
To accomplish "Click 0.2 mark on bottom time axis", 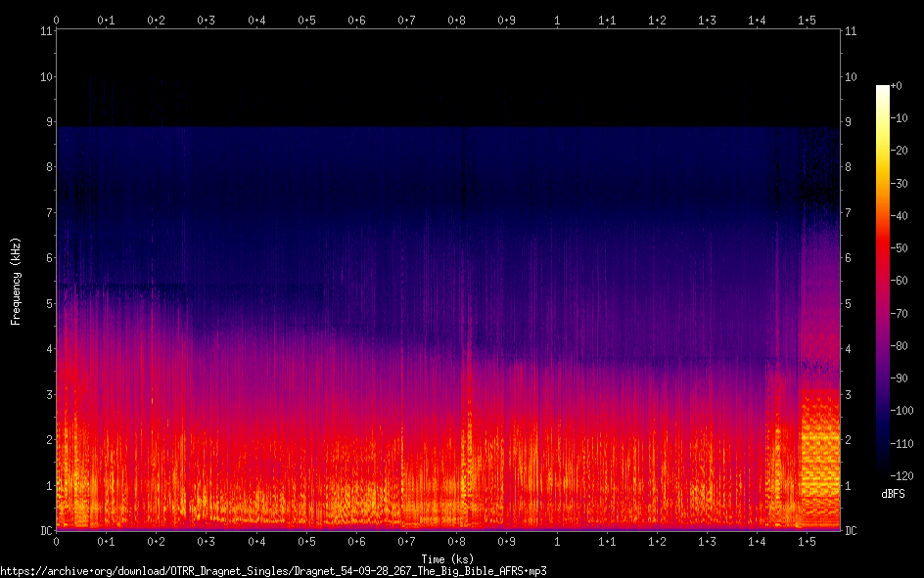I will [157, 541].
